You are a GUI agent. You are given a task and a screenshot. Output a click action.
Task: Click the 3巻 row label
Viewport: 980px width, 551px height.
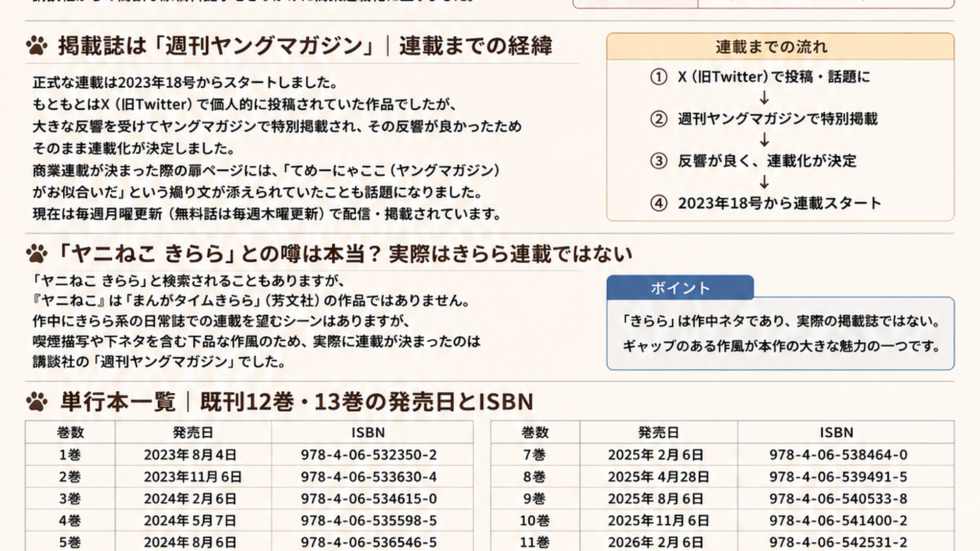[x=70, y=498]
